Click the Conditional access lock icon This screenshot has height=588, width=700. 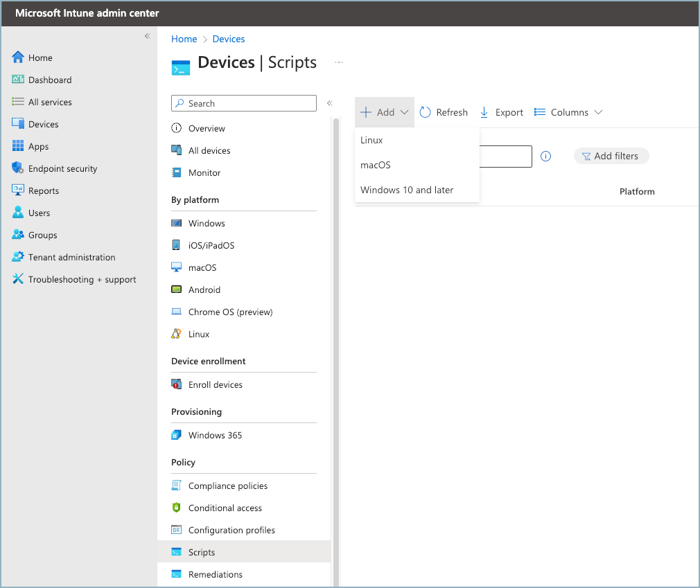pyautogui.click(x=177, y=508)
